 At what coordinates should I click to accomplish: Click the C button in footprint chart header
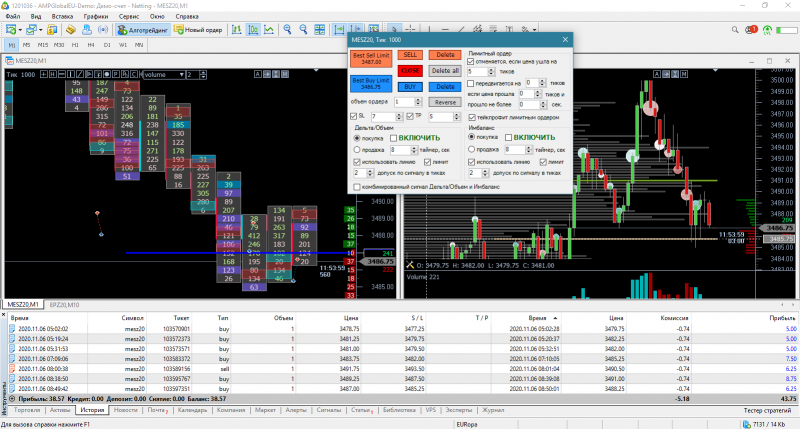[134, 74]
